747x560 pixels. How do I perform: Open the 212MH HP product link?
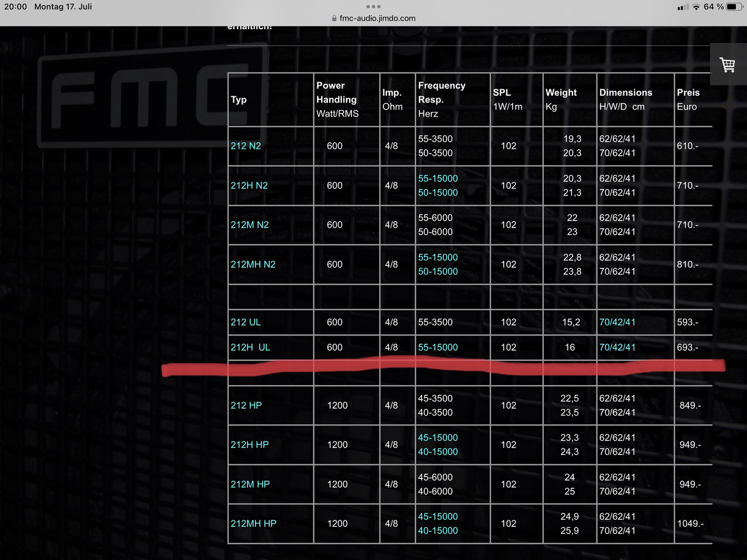click(x=253, y=523)
